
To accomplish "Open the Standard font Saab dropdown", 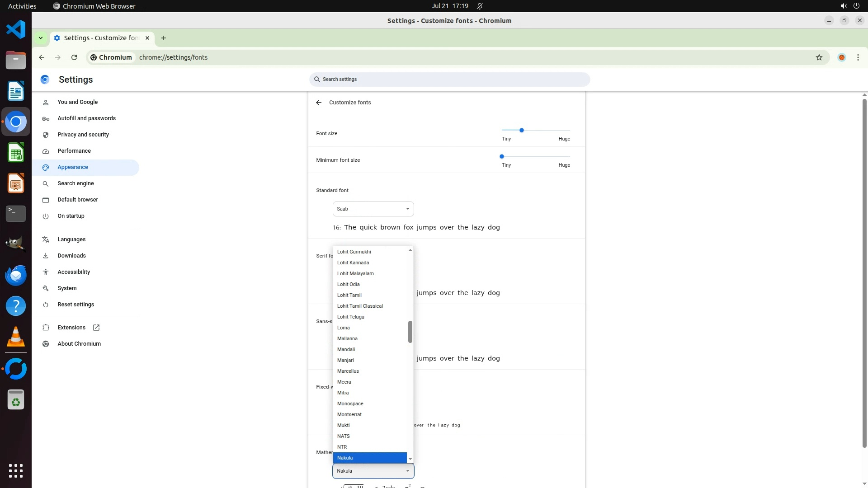I will coord(373,209).
